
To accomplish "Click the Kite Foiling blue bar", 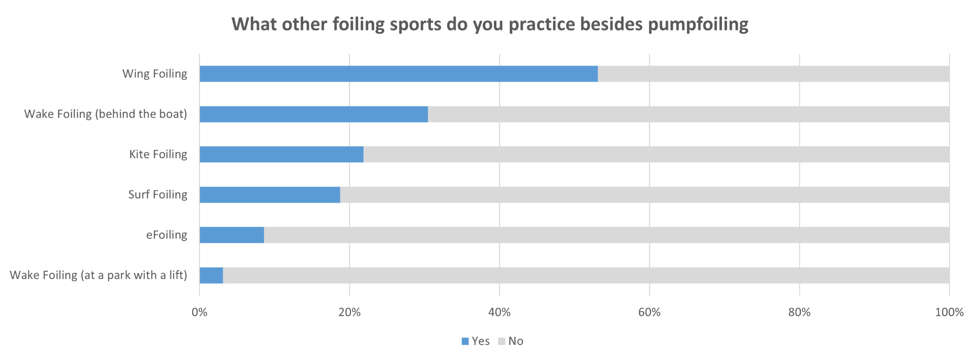I will [x=281, y=154].
